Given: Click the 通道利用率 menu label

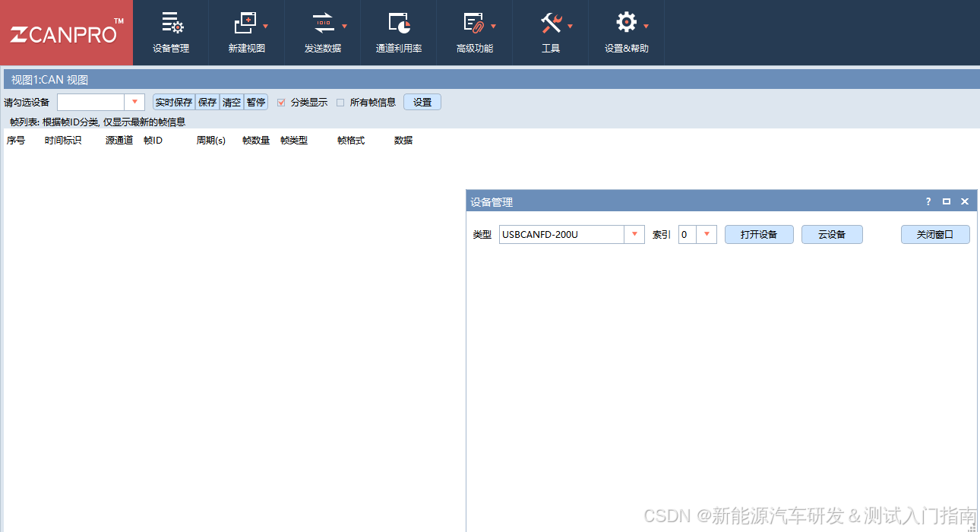Looking at the screenshot, I should 399,49.
